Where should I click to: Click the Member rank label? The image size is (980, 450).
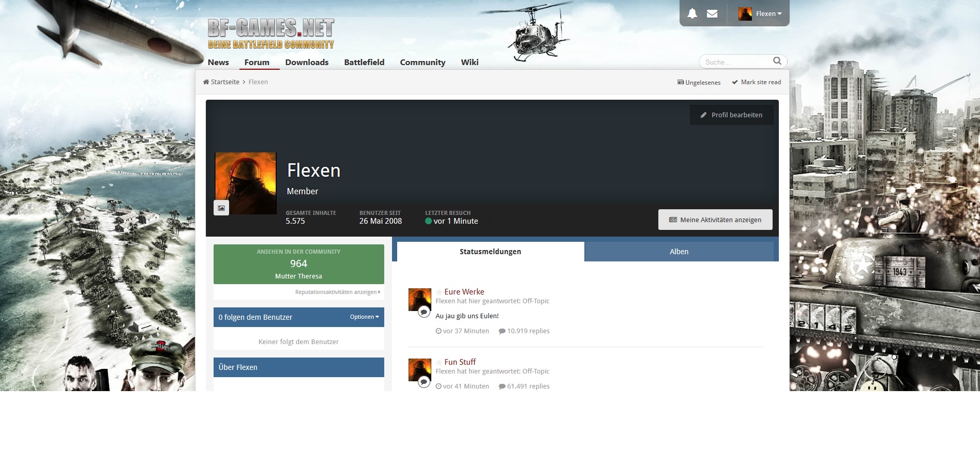pos(303,191)
